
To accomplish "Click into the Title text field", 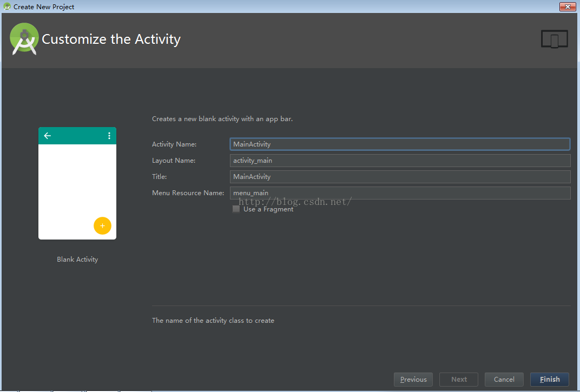I will pos(400,177).
